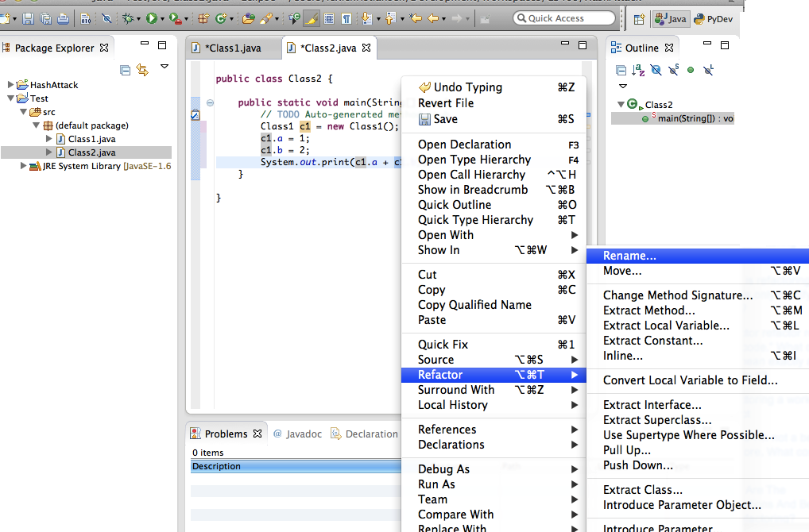The height and width of the screenshot is (532, 809).
Task: Toggle Hide Fields in Outline view
Action: point(656,70)
